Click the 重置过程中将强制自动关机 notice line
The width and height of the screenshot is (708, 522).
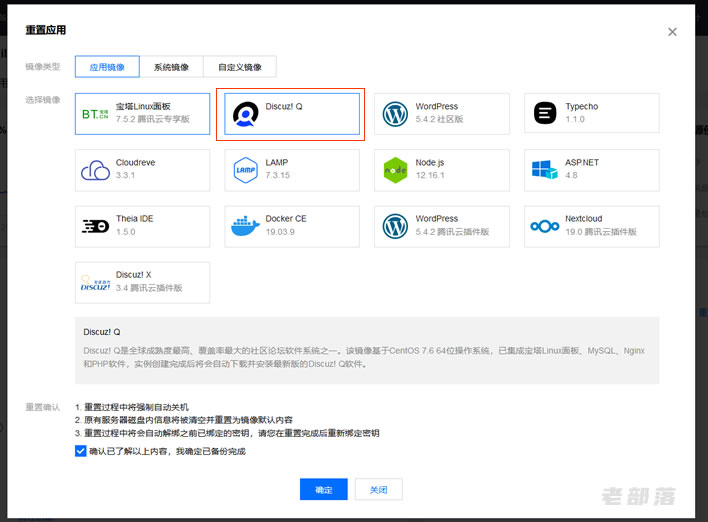pyautogui.click(x=132, y=407)
